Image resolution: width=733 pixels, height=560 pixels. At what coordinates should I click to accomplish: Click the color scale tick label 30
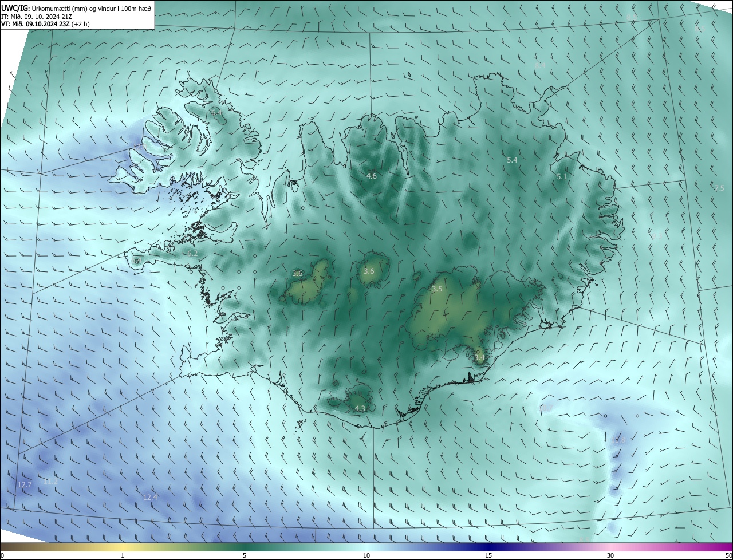(x=610, y=555)
